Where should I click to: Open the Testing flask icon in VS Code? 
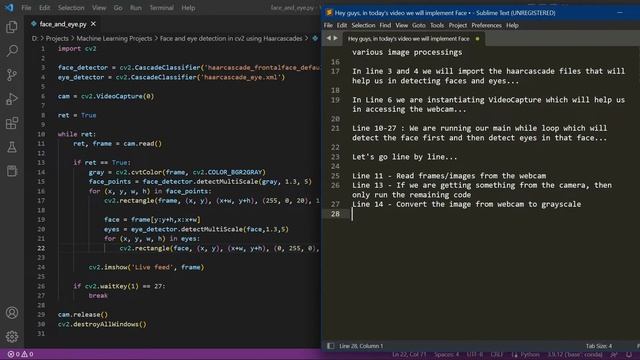[x=12, y=147]
